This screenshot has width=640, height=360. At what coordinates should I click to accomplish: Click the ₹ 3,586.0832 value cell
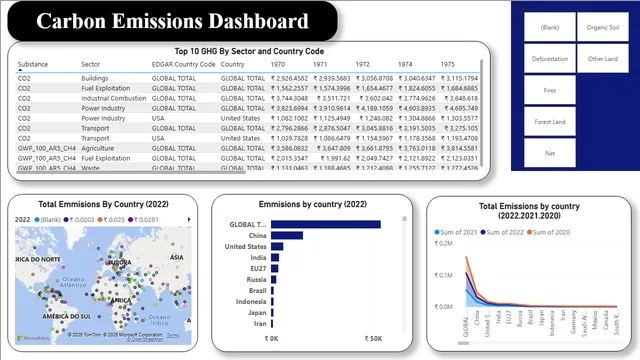(289, 148)
